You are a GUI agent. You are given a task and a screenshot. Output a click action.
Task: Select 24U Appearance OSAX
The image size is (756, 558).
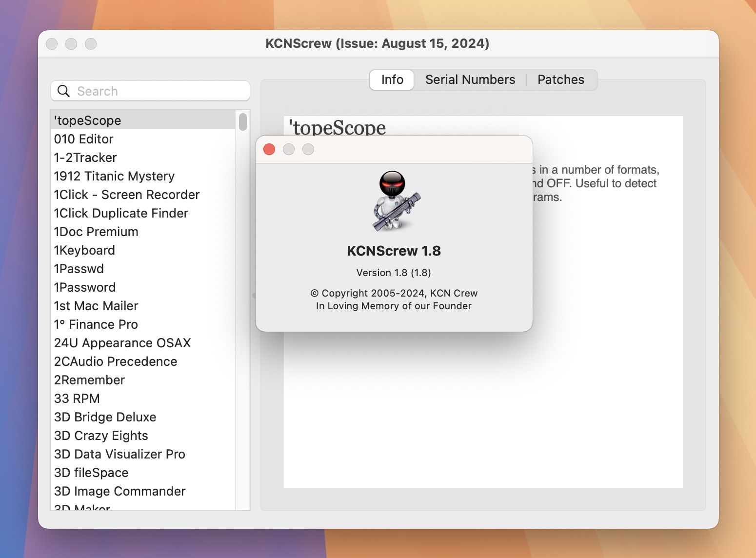(x=143, y=343)
